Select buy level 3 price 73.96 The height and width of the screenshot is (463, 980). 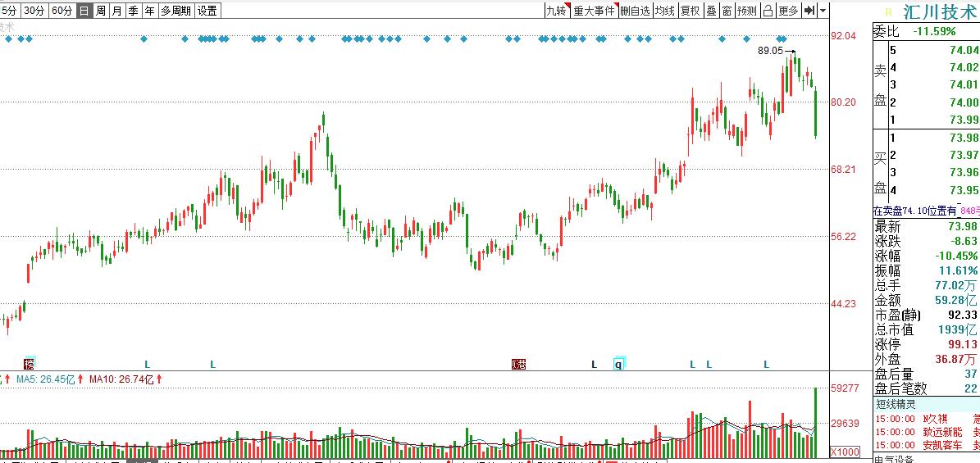tap(965, 172)
